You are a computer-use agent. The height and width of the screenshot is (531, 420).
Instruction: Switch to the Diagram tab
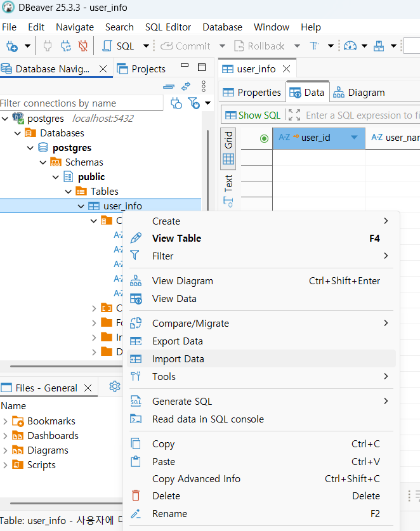click(358, 93)
